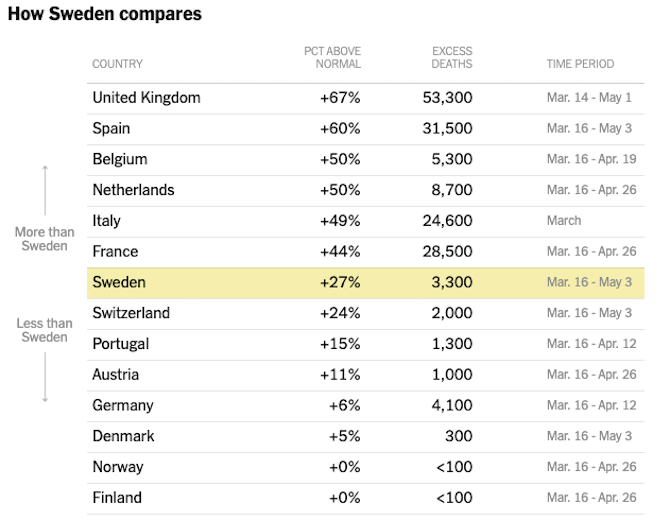
Task: Click the highlighted Sweden row name
Action: pos(118,282)
